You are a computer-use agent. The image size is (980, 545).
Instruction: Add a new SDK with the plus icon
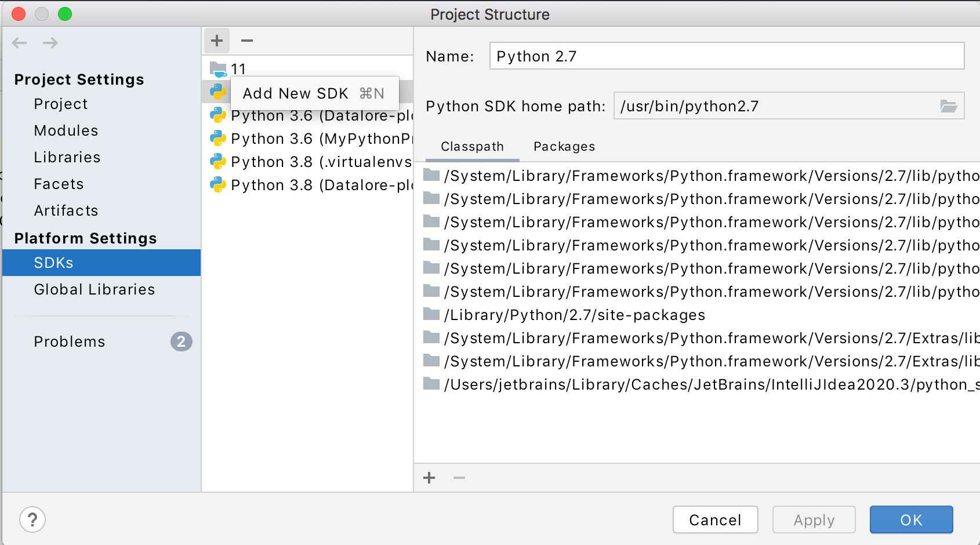[216, 40]
